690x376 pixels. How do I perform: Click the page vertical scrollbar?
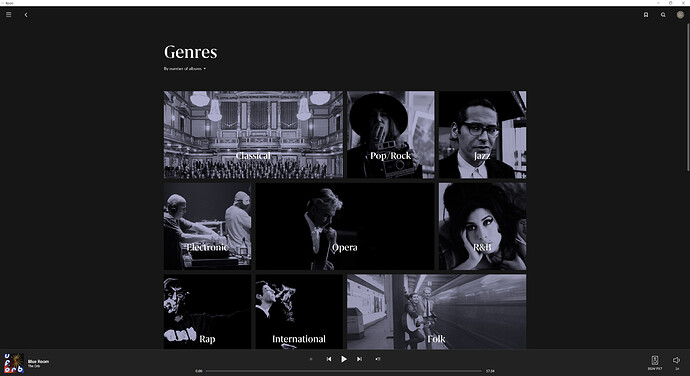click(x=687, y=97)
